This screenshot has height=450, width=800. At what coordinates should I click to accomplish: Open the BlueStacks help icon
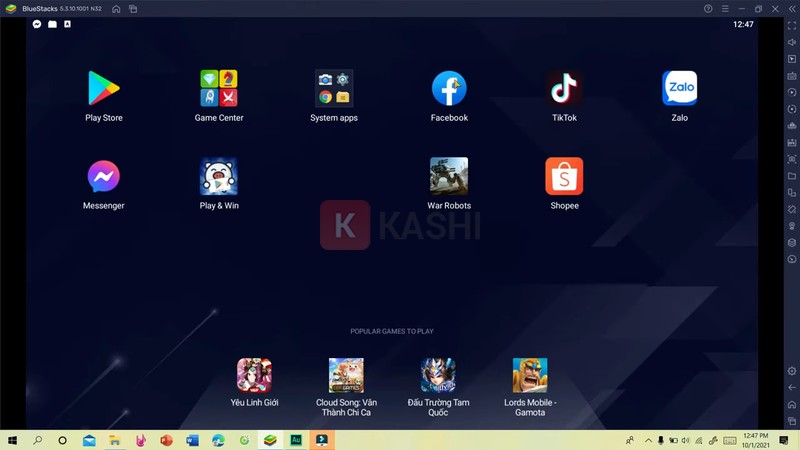[x=708, y=9]
